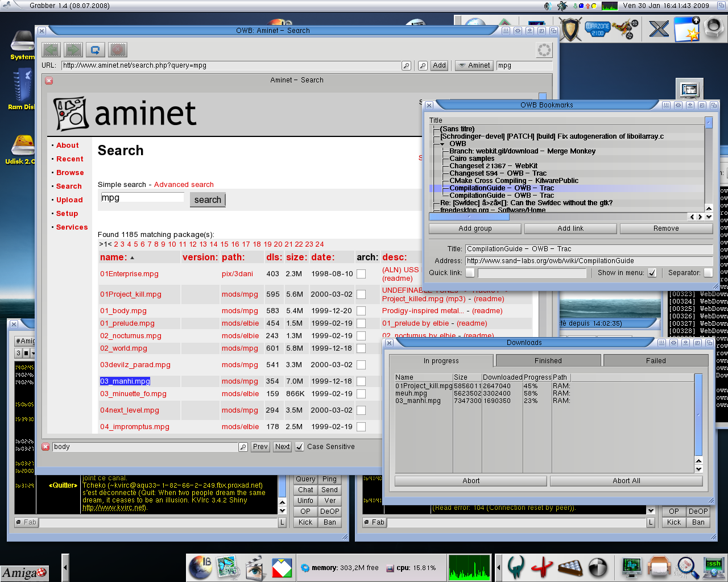Screen dimensions: 728x582
Task: Switch to the Failed downloads tab
Action: [x=656, y=361]
